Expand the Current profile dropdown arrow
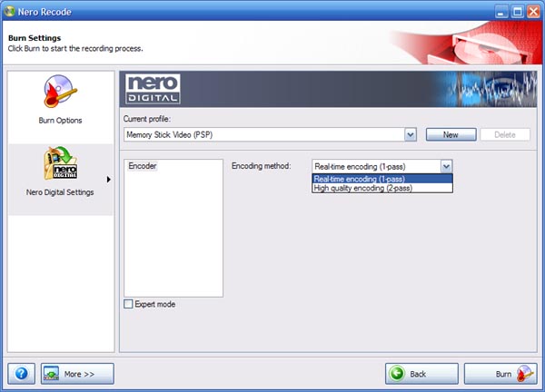 pos(411,134)
